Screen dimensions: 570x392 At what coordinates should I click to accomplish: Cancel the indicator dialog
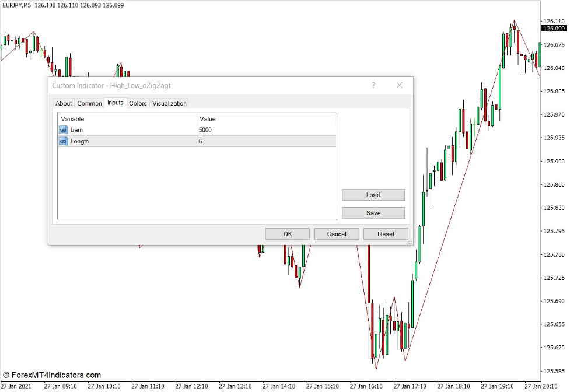click(337, 233)
